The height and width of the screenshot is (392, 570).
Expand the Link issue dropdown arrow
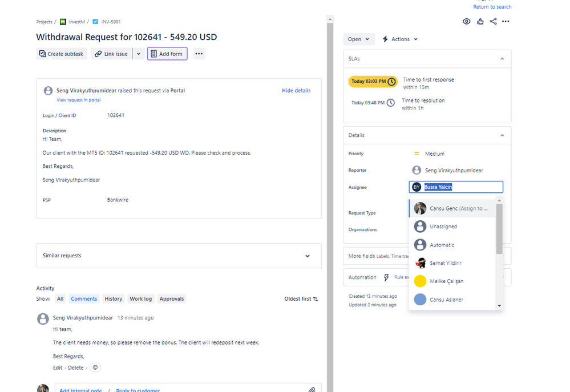[139, 54]
